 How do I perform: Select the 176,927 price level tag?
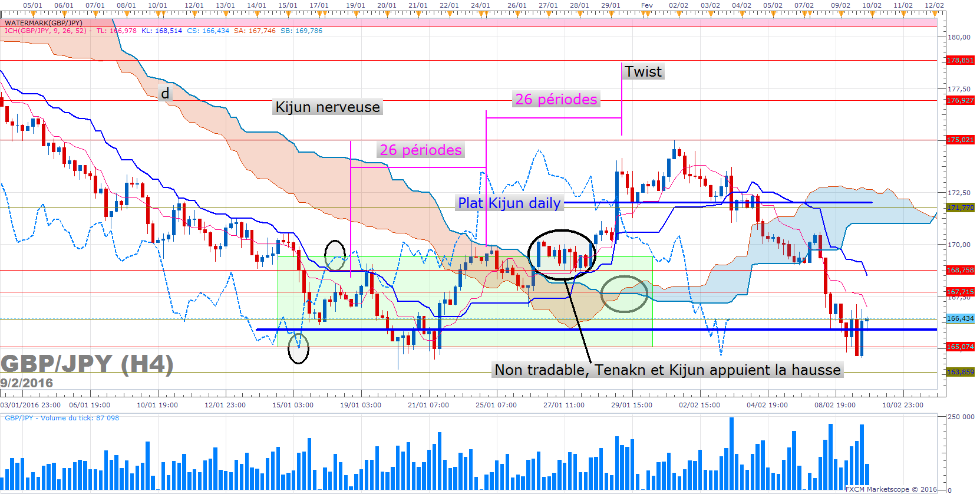click(x=960, y=100)
